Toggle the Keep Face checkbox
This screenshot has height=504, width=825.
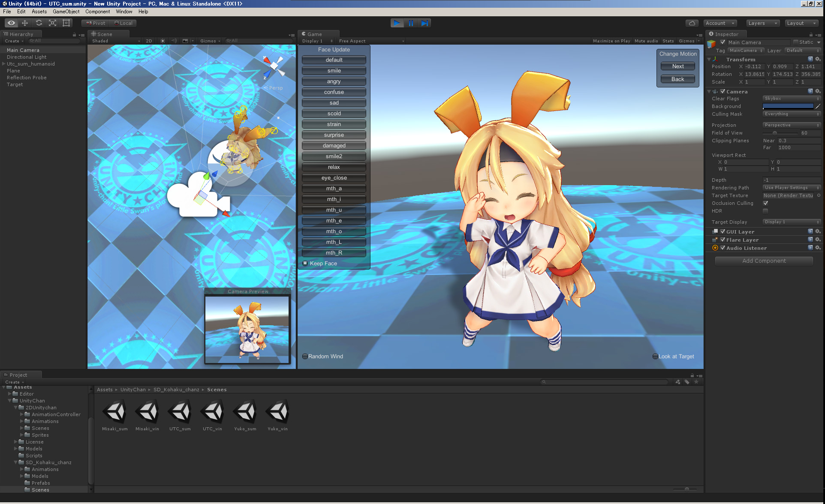pyautogui.click(x=305, y=263)
